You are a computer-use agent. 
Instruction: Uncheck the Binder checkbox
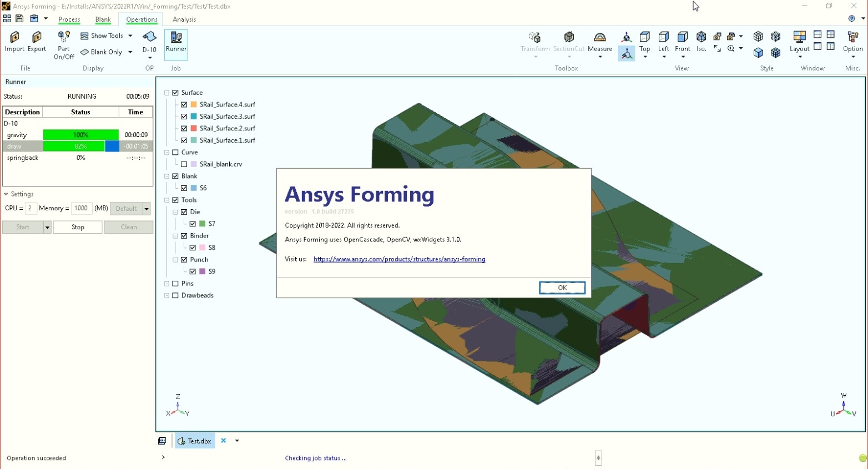coord(184,236)
